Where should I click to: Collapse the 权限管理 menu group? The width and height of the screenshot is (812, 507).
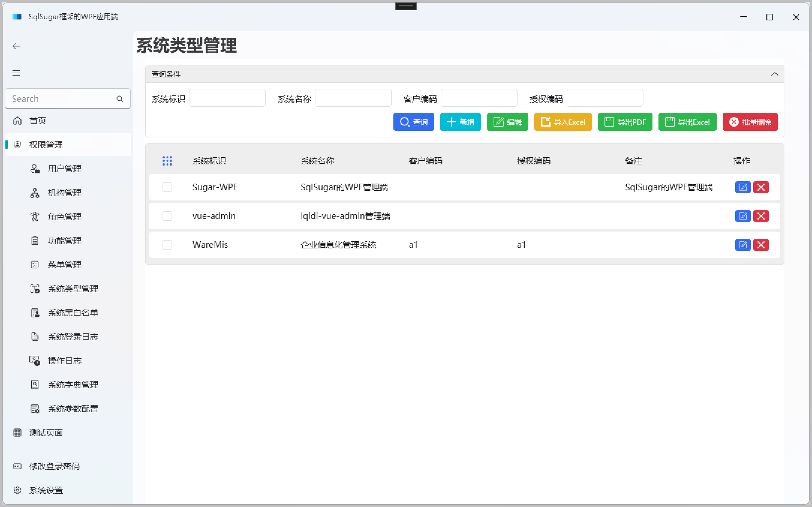click(x=46, y=145)
